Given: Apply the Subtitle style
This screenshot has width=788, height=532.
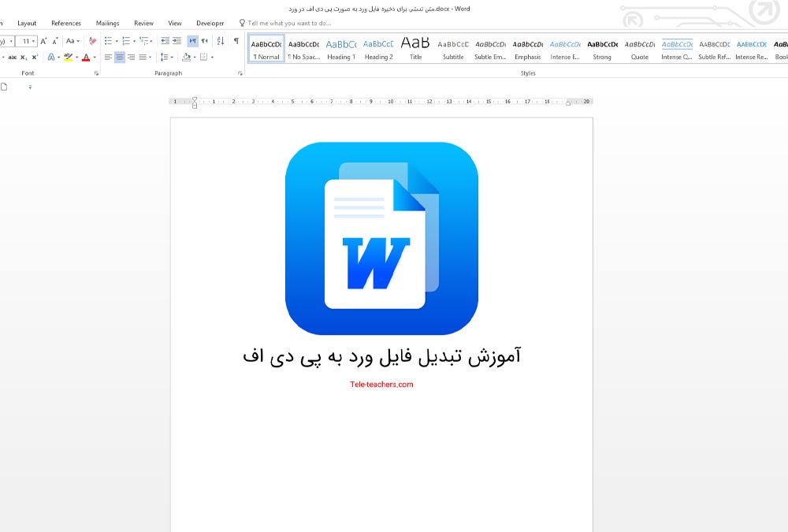Looking at the screenshot, I should click(x=453, y=49).
